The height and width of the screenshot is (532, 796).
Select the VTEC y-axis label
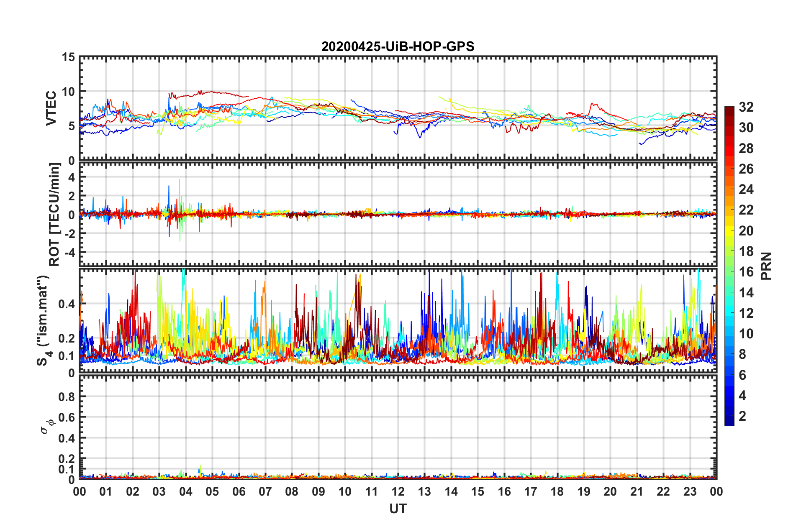[51, 108]
